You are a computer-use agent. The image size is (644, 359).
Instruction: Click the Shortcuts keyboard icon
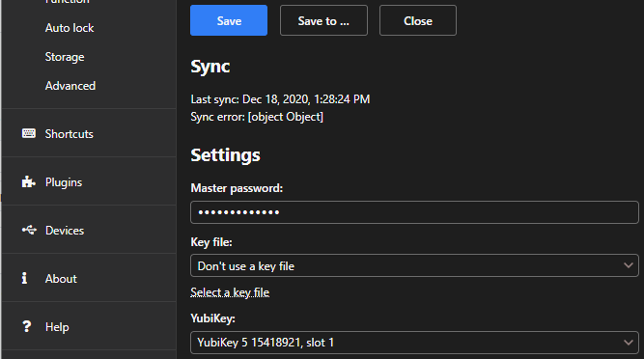coord(28,133)
